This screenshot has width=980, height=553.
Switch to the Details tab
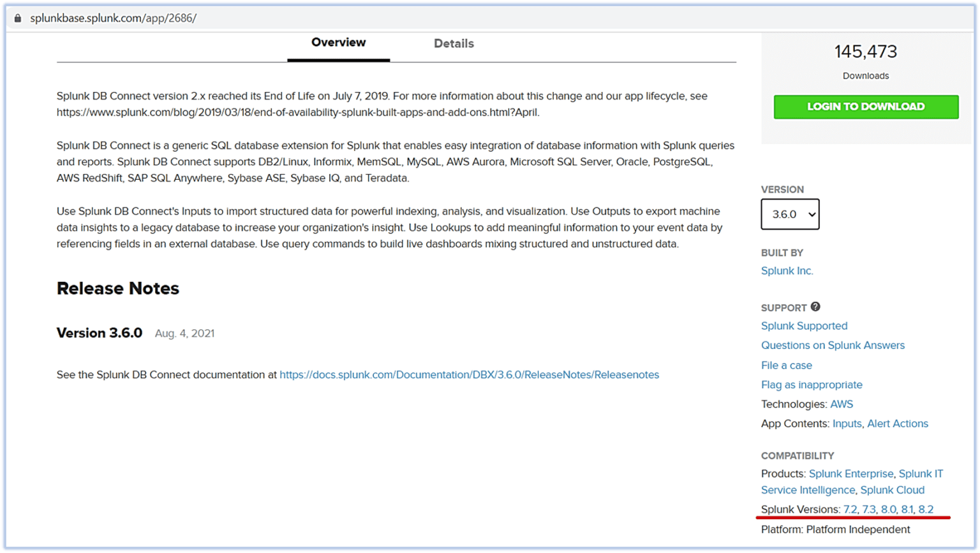[x=454, y=43]
